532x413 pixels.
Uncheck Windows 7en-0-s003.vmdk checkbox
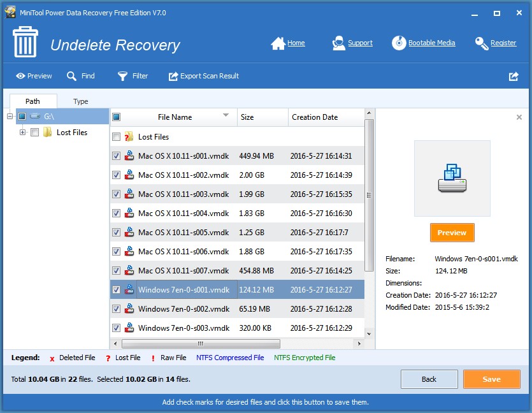coord(116,328)
